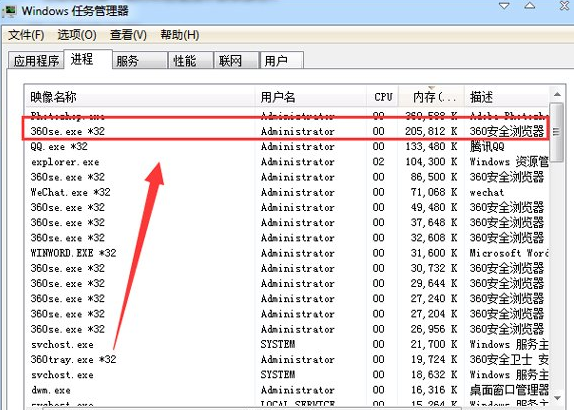The width and height of the screenshot is (574, 410).
Task: Open the 文件(F) menu
Action: [x=26, y=35]
